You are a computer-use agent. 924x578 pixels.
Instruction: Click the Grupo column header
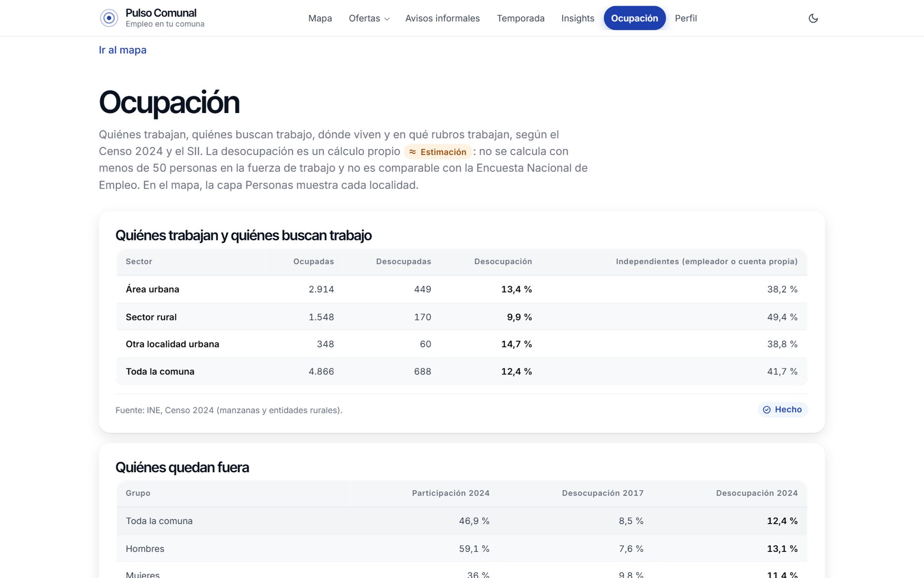coord(138,493)
